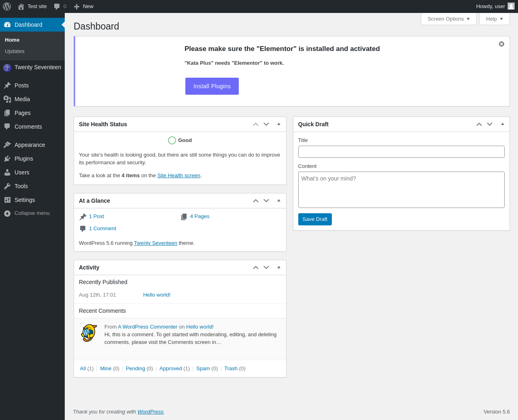518x420 pixels.
Task: Open the WordPress link in footer
Action: pyautogui.click(x=151, y=412)
